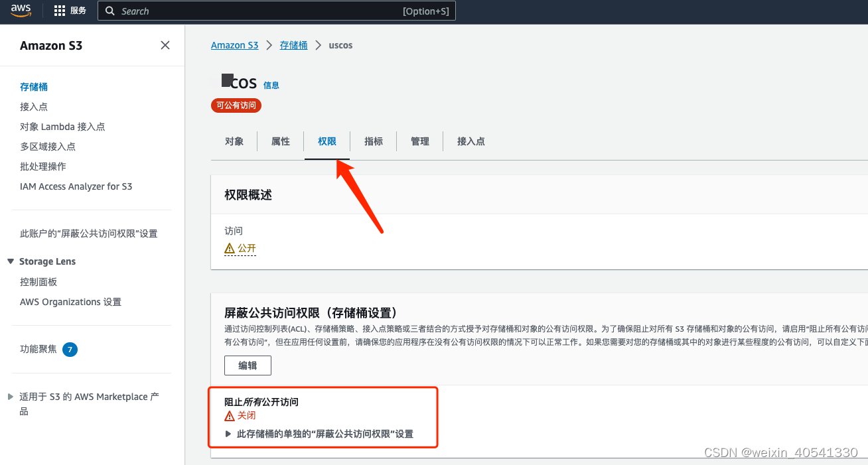Click the 可公有访问 red badge
The width and height of the screenshot is (868, 465).
click(236, 105)
